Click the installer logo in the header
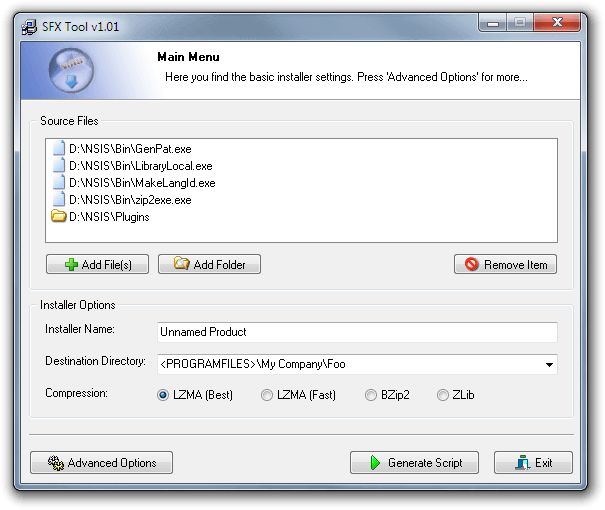 point(70,70)
